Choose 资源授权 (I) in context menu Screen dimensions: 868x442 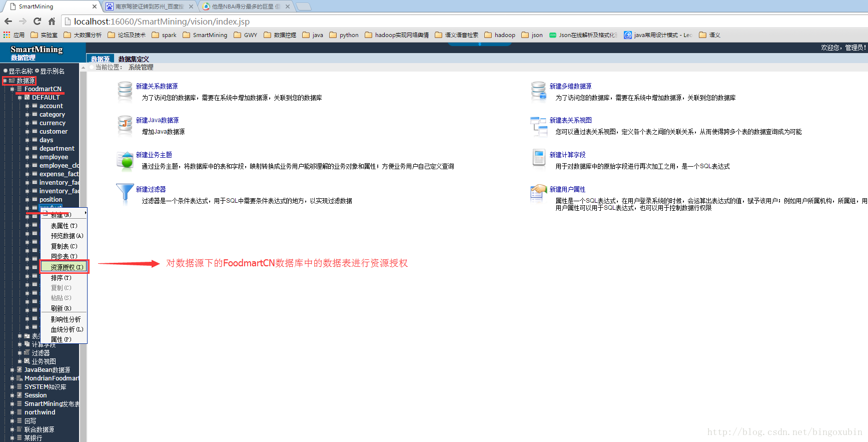click(64, 267)
